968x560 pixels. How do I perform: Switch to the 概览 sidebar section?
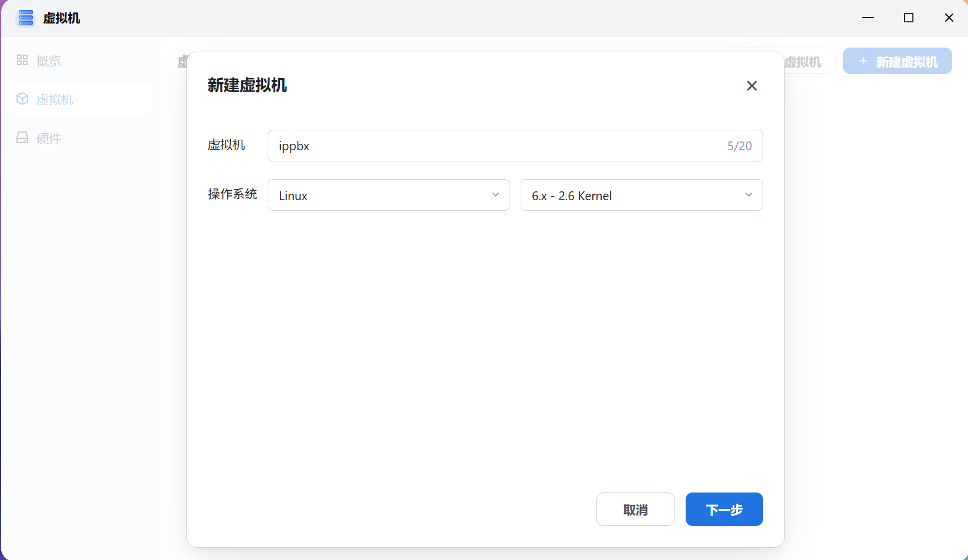[48, 60]
